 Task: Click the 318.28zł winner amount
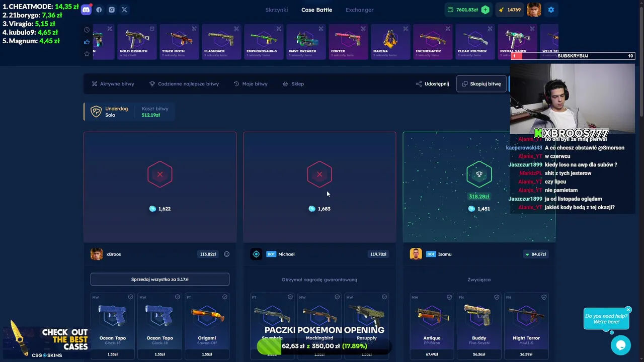pyautogui.click(x=479, y=197)
